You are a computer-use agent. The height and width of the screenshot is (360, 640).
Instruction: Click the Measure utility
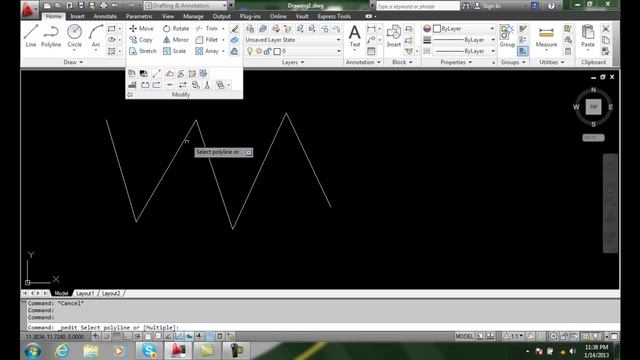pos(546,37)
